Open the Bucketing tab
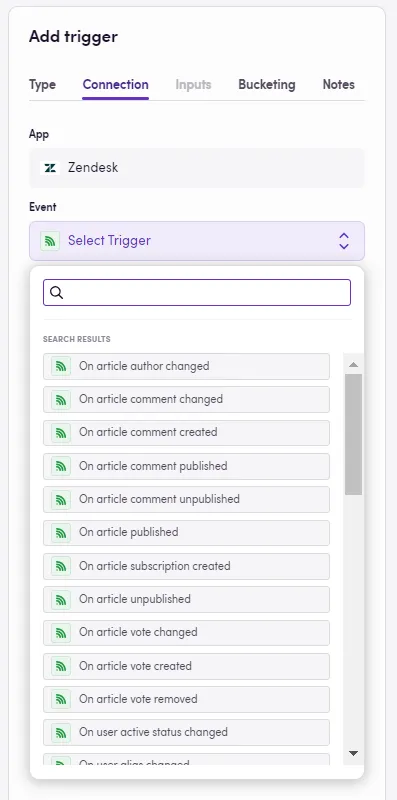The width and height of the screenshot is (397, 800). pos(267,85)
